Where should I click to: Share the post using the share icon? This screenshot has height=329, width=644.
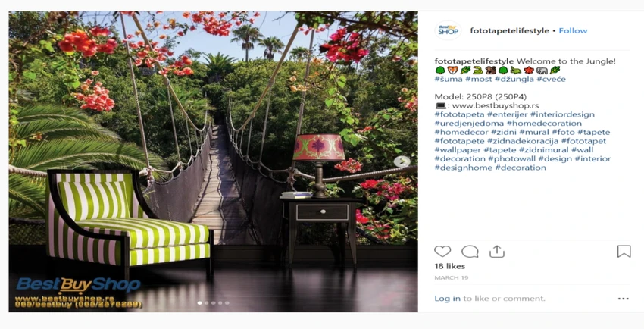tap(497, 252)
